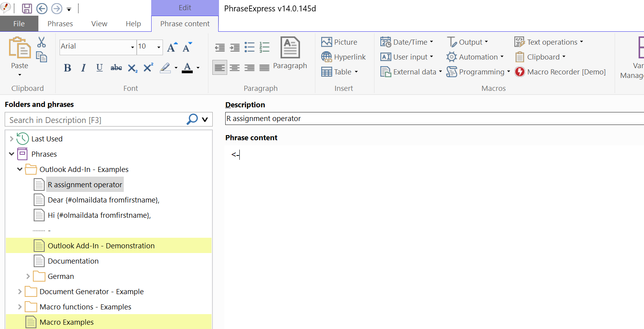The height and width of the screenshot is (329, 644).
Task: Toggle underline formatting
Action: [x=99, y=68]
